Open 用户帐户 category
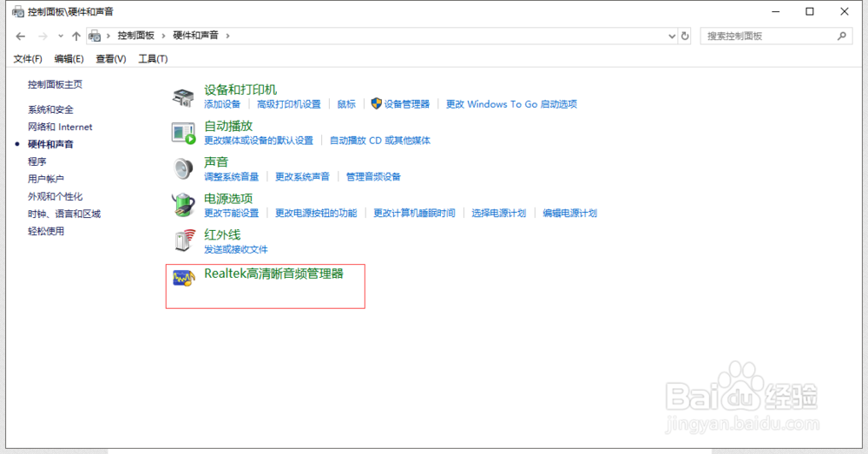 (46, 179)
